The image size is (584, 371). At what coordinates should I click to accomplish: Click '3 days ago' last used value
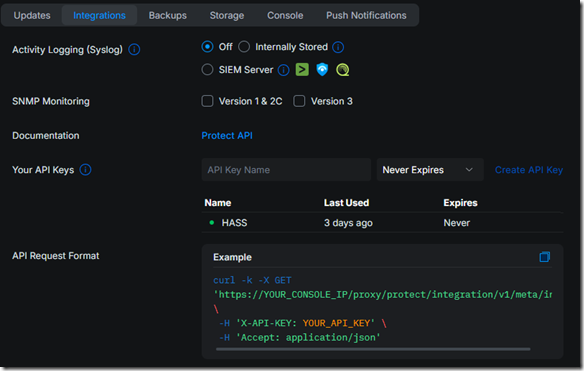point(348,223)
